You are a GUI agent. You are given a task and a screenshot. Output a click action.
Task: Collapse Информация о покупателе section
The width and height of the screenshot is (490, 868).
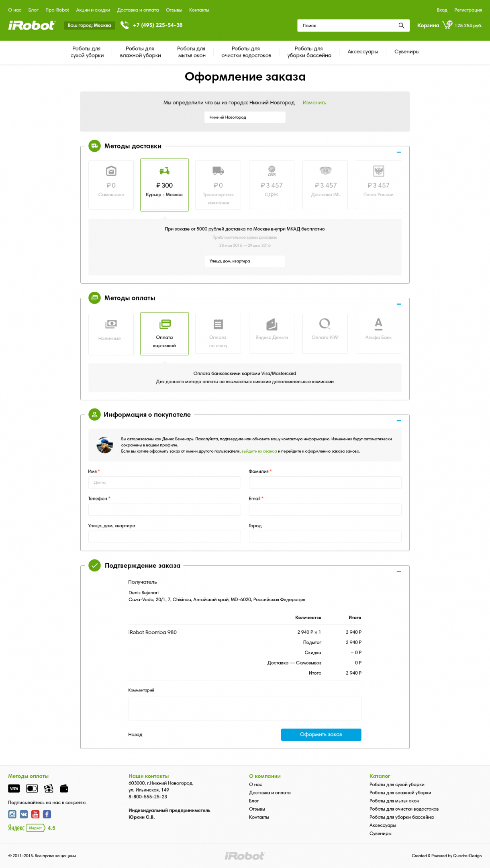399,421
